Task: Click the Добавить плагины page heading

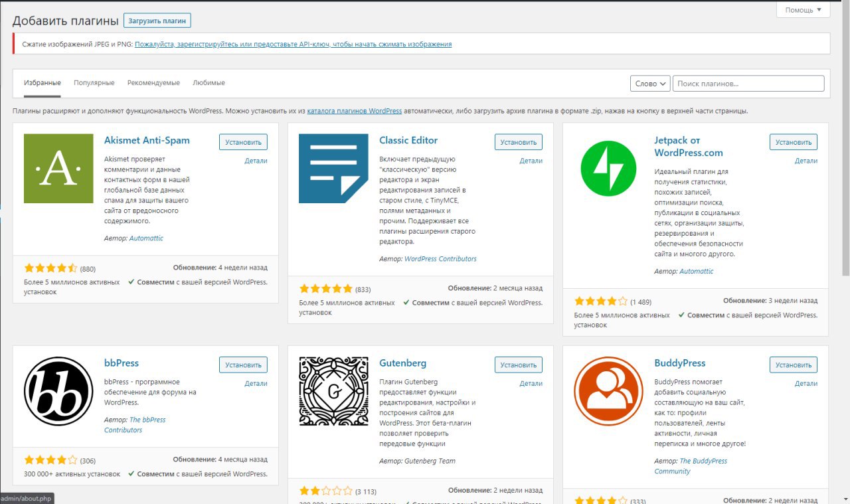Action: click(x=66, y=21)
